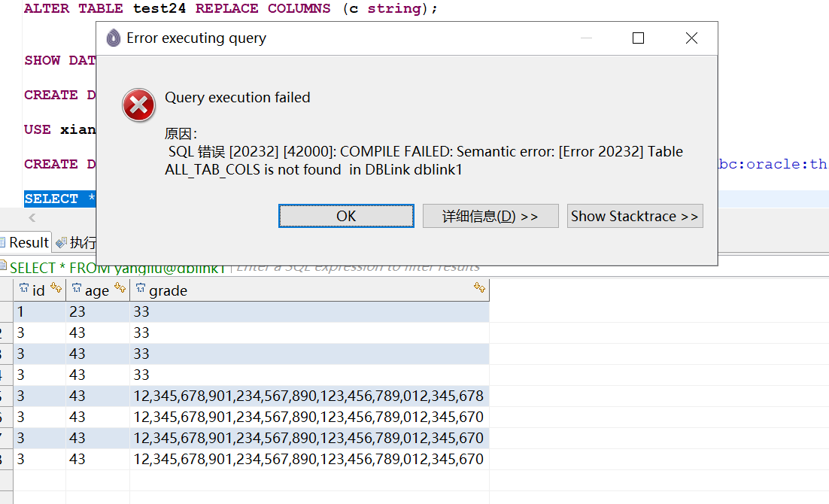Click the DBeaver icon in dialog title
The height and width of the screenshot is (504, 829).
[114, 38]
